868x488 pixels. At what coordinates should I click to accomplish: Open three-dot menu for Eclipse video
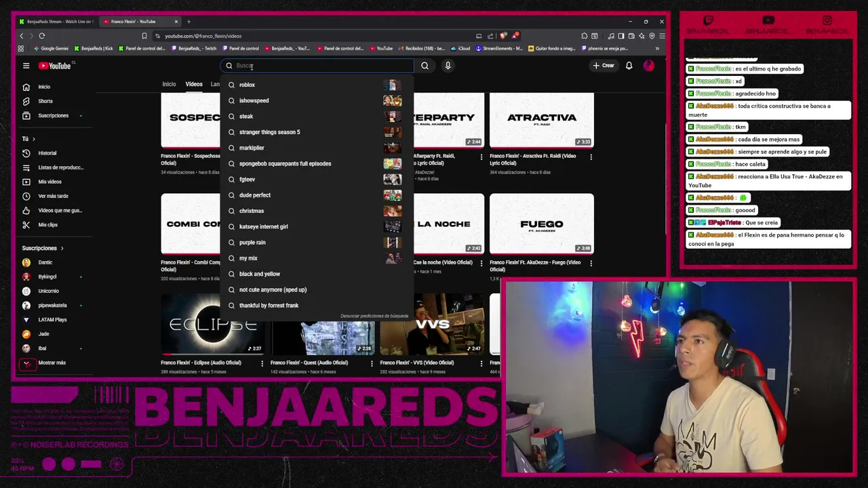(262, 364)
